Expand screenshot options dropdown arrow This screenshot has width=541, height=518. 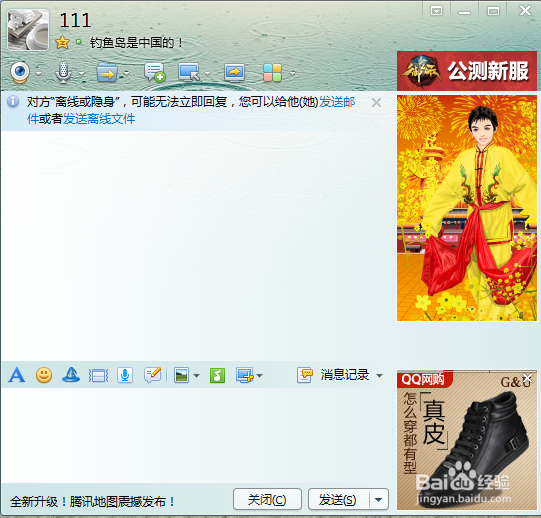(259, 375)
